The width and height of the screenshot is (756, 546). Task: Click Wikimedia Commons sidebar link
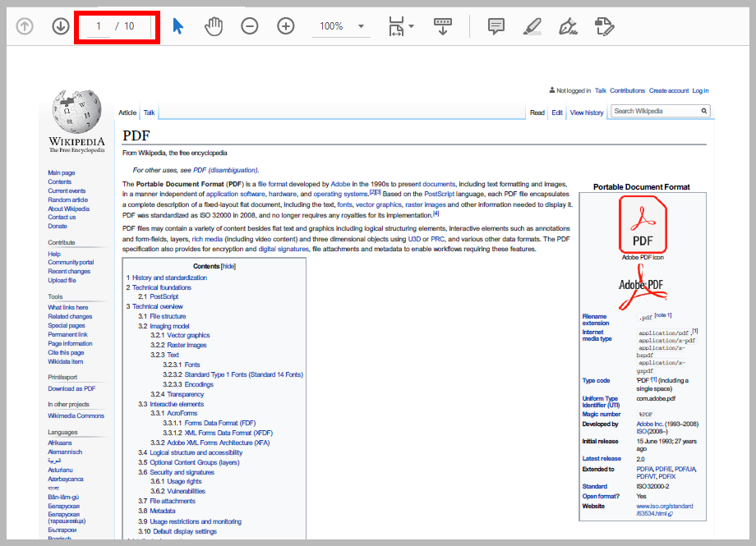coord(76,415)
